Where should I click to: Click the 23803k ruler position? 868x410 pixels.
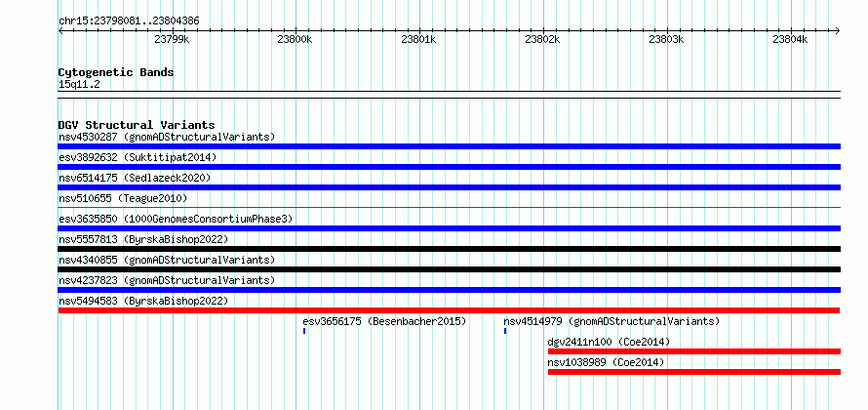point(666,39)
